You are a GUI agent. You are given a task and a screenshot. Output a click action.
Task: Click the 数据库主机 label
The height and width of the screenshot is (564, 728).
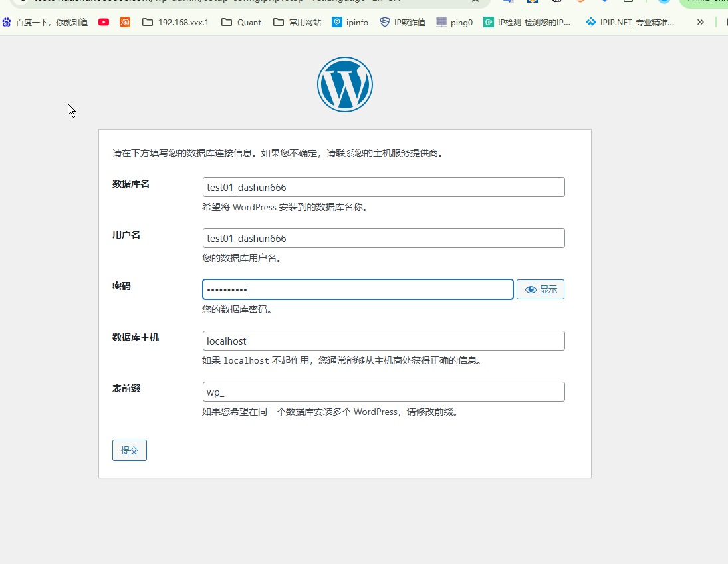pyautogui.click(x=136, y=337)
